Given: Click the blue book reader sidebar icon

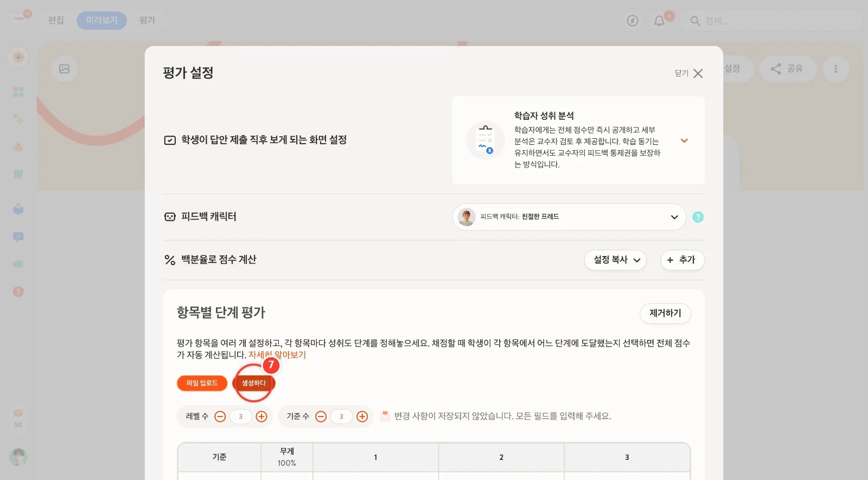Looking at the screenshot, I should point(18,209).
